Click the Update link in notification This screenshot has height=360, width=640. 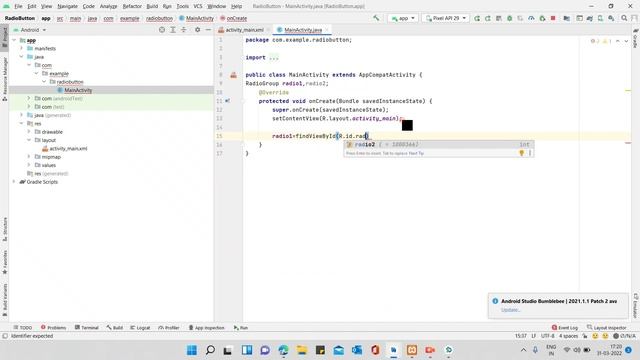(x=511, y=310)
